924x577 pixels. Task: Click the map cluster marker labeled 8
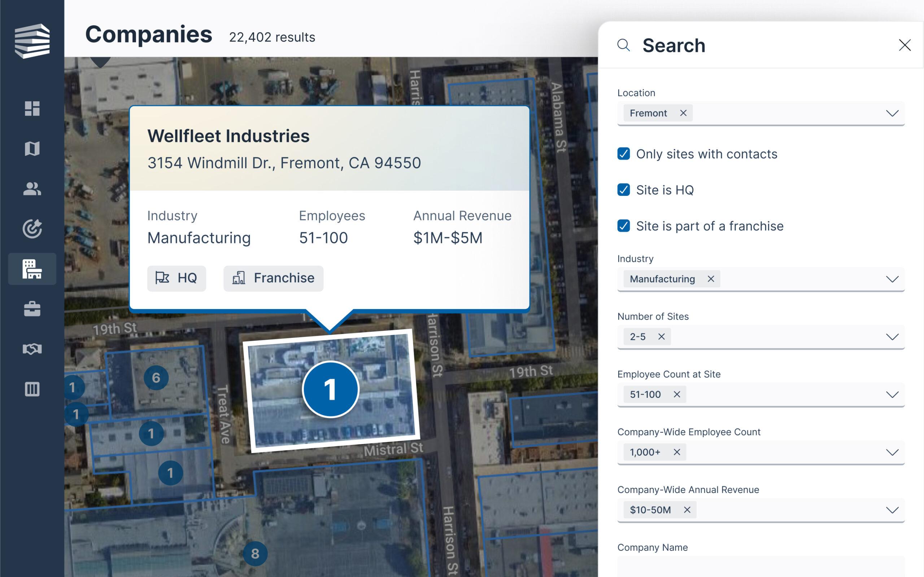255,553
